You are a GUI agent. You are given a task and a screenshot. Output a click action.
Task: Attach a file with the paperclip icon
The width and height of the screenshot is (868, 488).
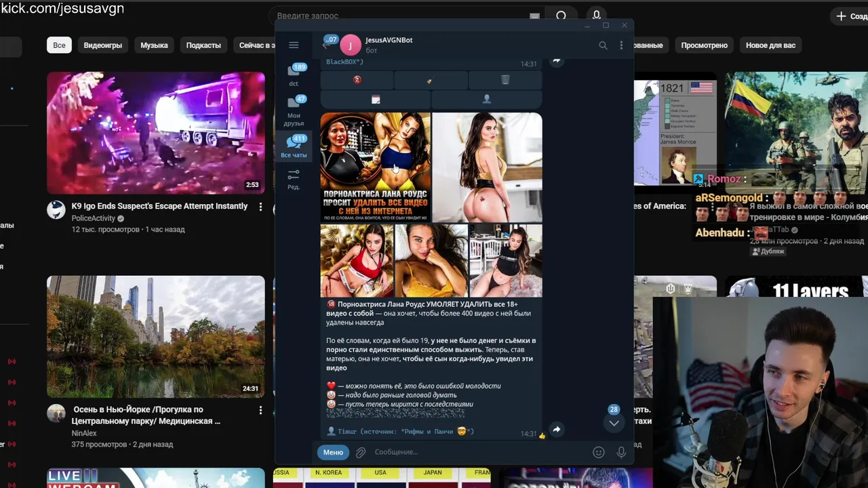click(x=361, y=452)
